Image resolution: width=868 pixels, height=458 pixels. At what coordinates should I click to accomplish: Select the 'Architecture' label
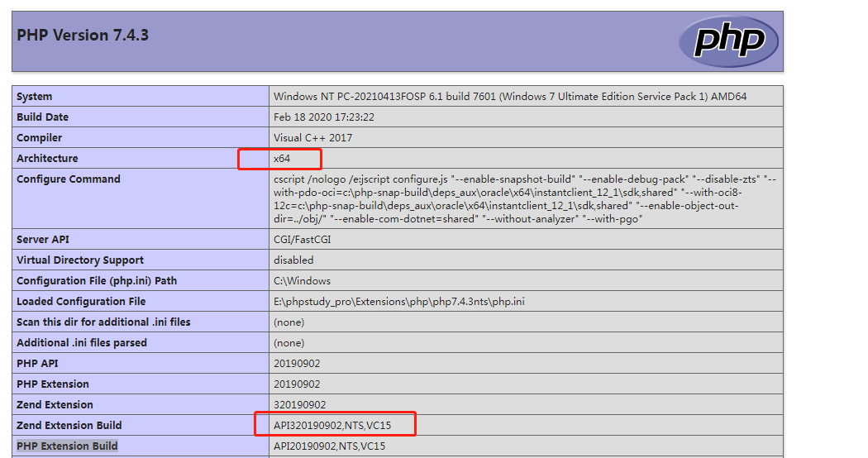coord(47,159)
